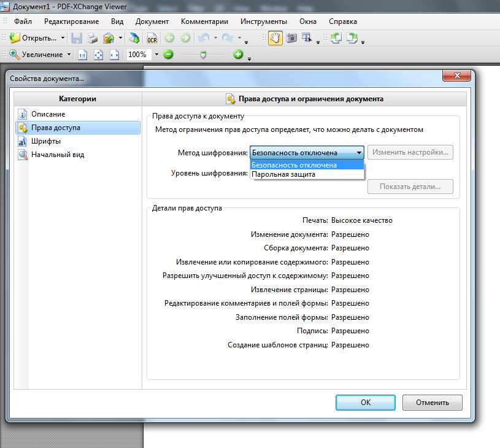The image size is (500, 448).
Task: Click the Zoom In magnifier tool icon
Action: 14,54
